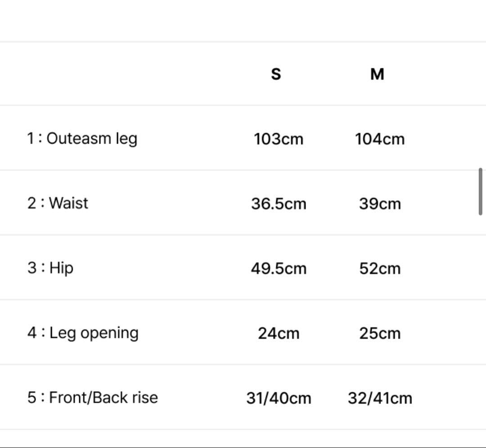Click the vertical scrollbar thumb
Screen dimensions: 486x448
(x=481, y=191)
